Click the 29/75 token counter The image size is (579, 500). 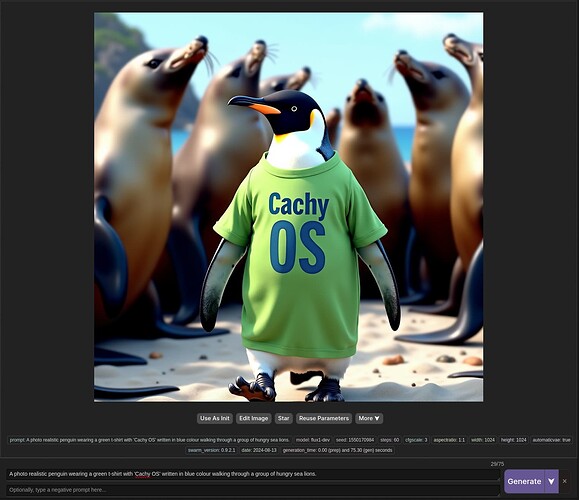point(497,464)
